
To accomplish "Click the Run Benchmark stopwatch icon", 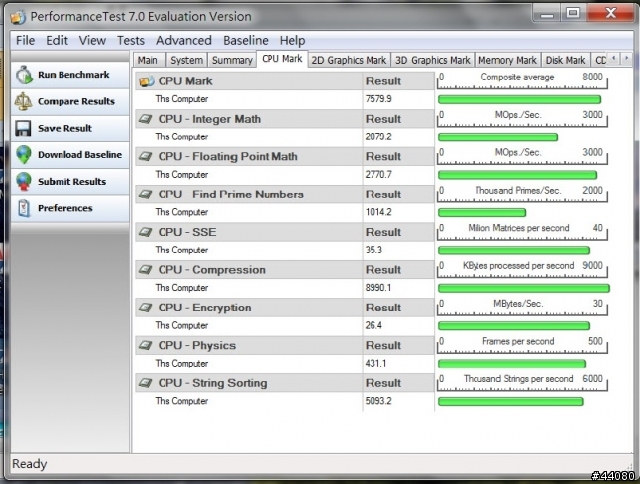I will tap(24, 75).
